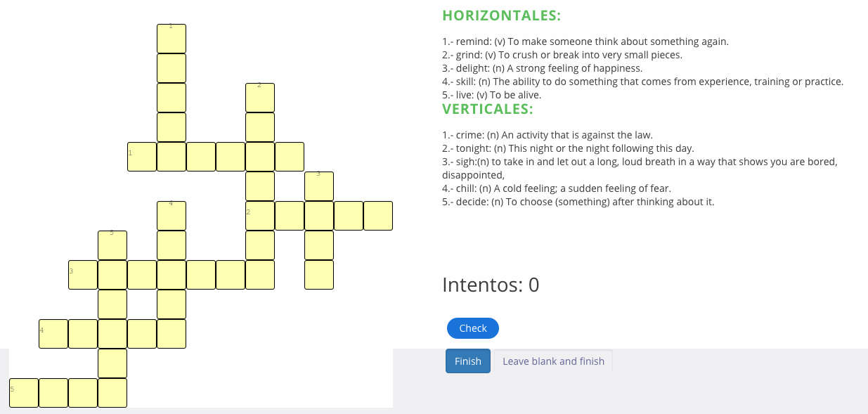Click the Finish button

(x=468, y=361)
